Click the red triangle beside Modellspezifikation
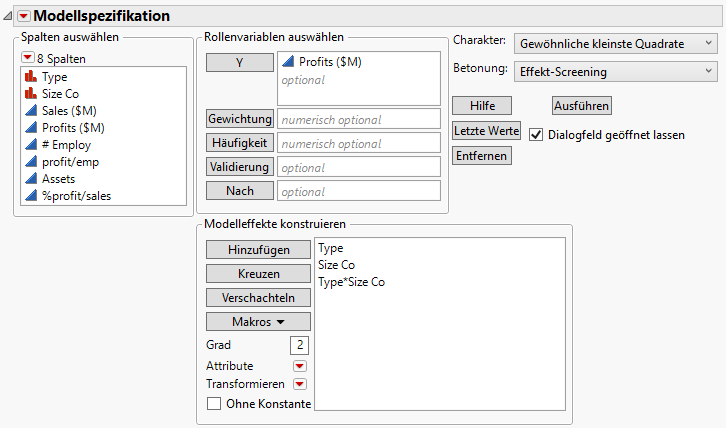Image resolution: width=726 pixels, height=428 pixels. point(25,16)
